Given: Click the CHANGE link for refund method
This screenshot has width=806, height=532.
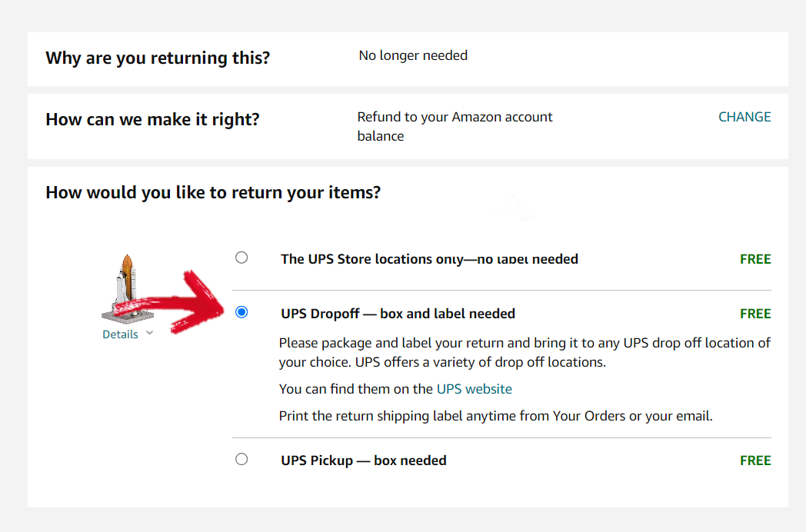Looking at the screenshot, I should coord(744,117).
